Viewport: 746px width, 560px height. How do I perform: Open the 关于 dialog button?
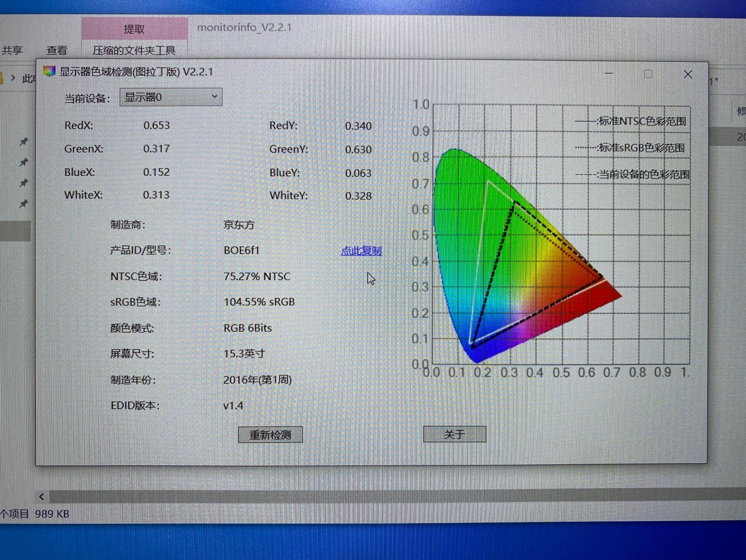pyautogui.click(x=454, y=435)
